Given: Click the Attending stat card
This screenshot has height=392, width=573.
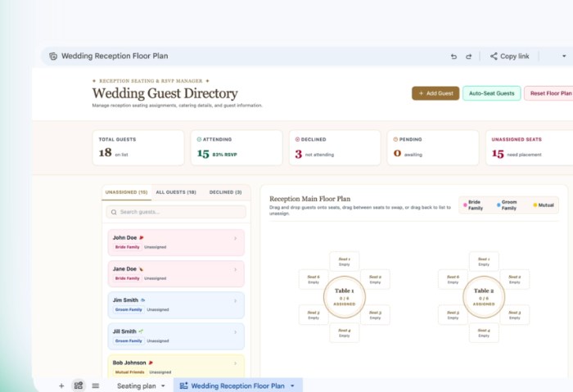Looking at the screenshot, I should click(237, 147).
